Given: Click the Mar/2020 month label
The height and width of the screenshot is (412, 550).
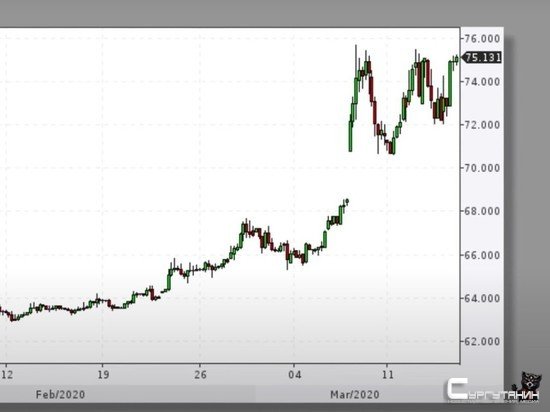Looking at the screenshot, I should 355,395.
